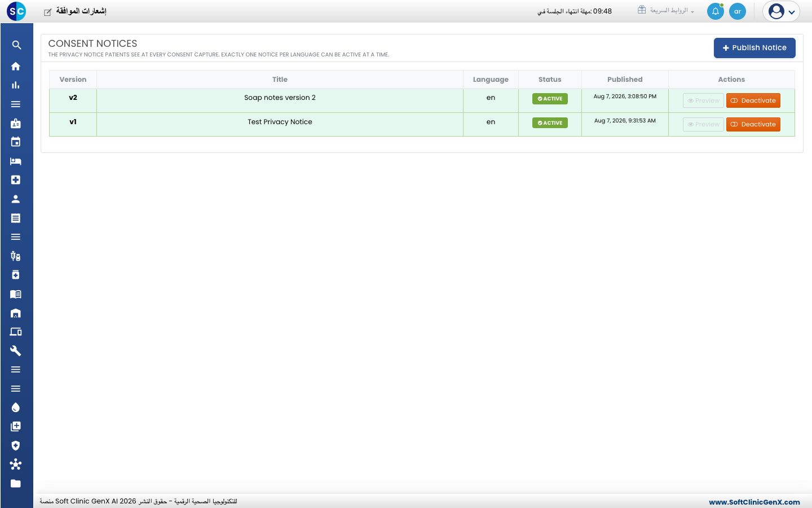Open the shield security sidebar icon
This screenshot has width=812, height=508.
[16, 445]
